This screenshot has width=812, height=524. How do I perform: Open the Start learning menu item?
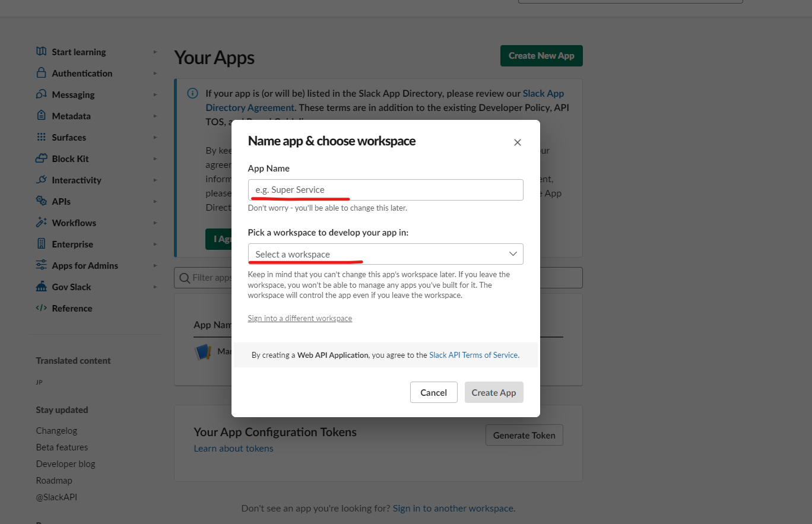click(x=79, y=52)
